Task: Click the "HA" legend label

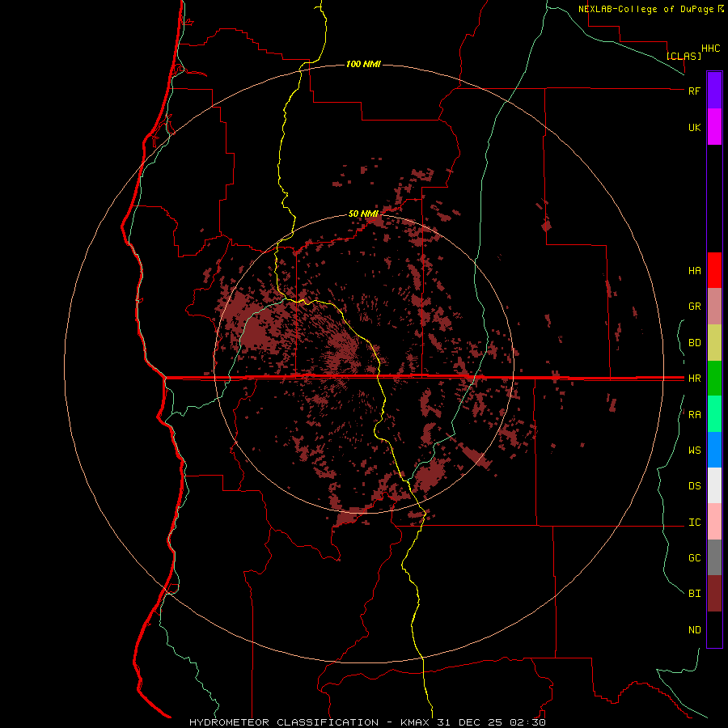Action: click(694, 271)
